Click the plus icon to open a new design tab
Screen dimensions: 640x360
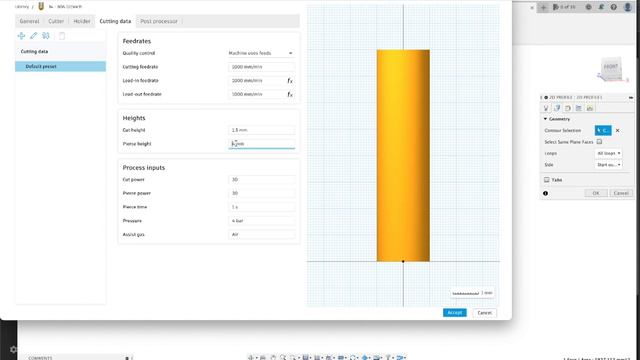543,7
